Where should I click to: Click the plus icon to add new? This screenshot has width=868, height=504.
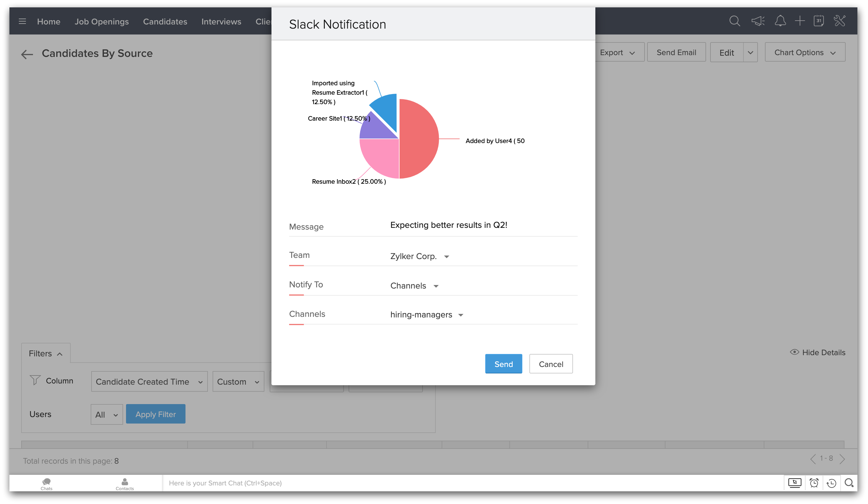click(x=800, y=21)
